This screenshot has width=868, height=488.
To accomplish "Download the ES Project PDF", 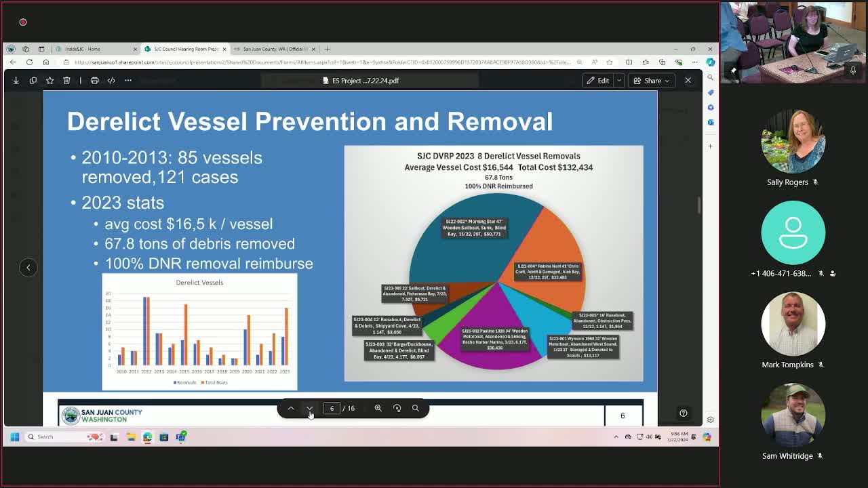I will 16,80.
